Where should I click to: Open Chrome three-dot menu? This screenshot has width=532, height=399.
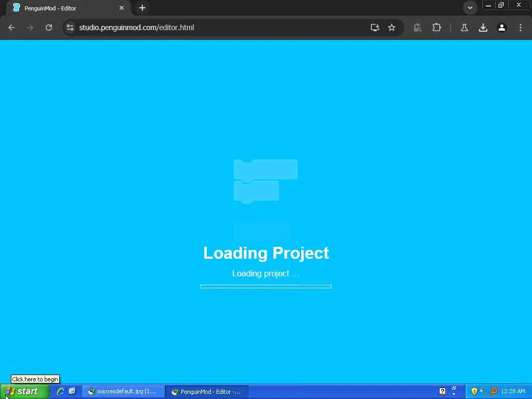521,28
